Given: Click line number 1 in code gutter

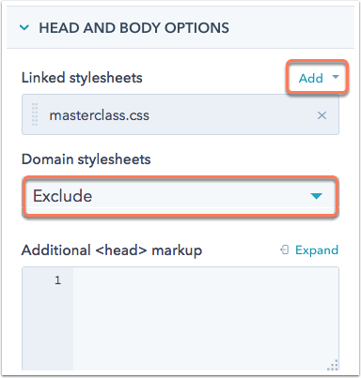Looking at the screenshot, I should (x=58, y=280).
